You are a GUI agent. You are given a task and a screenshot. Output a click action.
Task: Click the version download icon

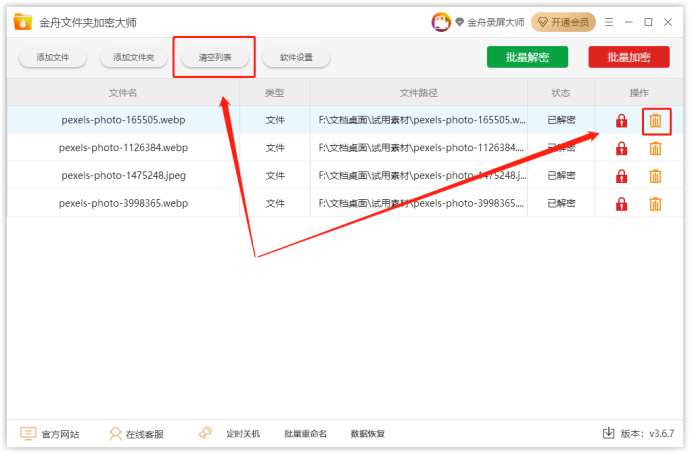608,433
